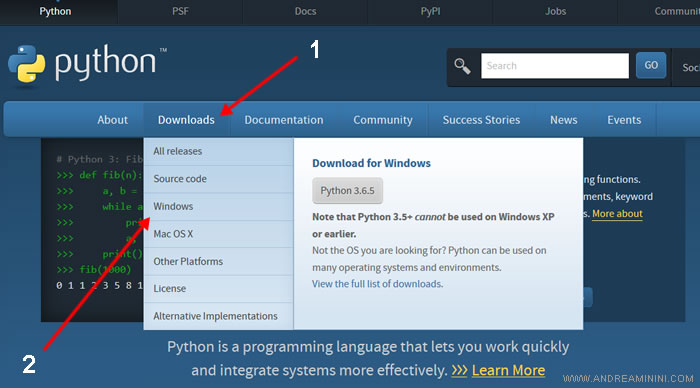Select Mac OS X in Downloads dropdown
The width and height of the screenshot is (700, 388).
(218, 234)
